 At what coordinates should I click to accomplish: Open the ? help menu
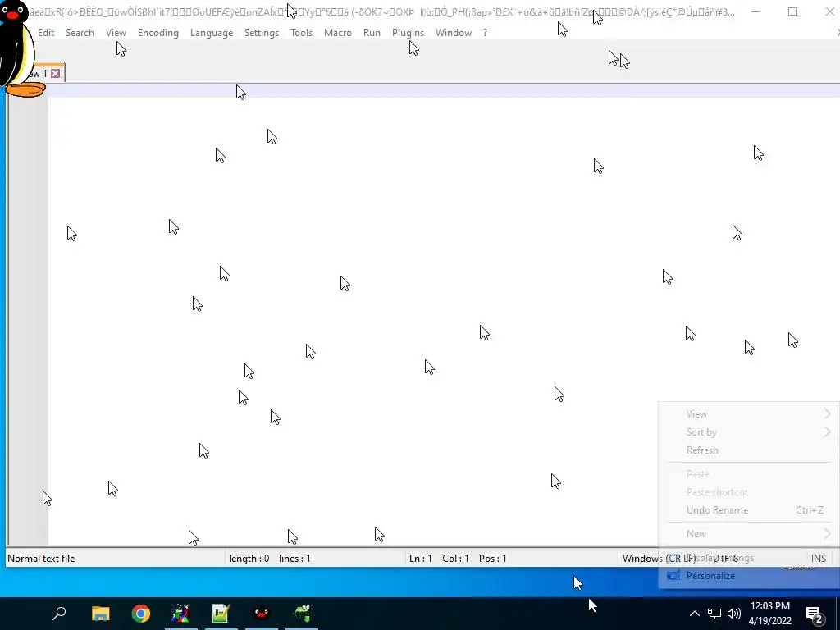tap(485, 33)
